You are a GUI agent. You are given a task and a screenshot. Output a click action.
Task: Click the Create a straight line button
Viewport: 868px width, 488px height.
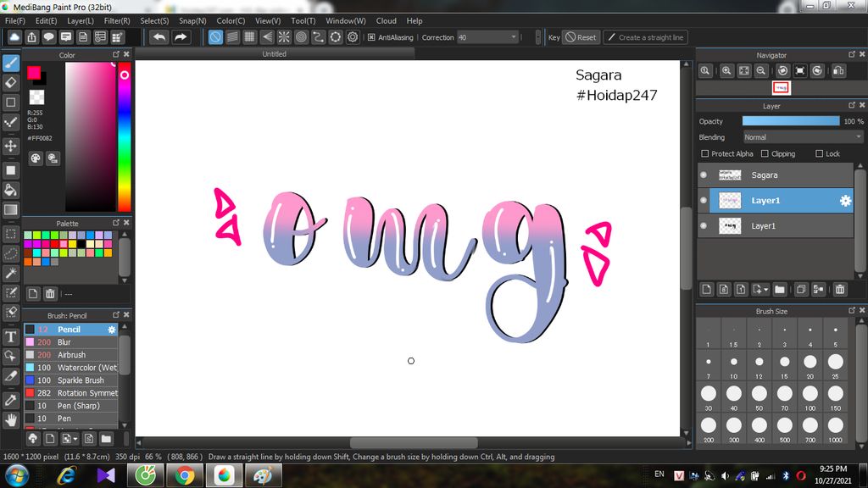646,36
